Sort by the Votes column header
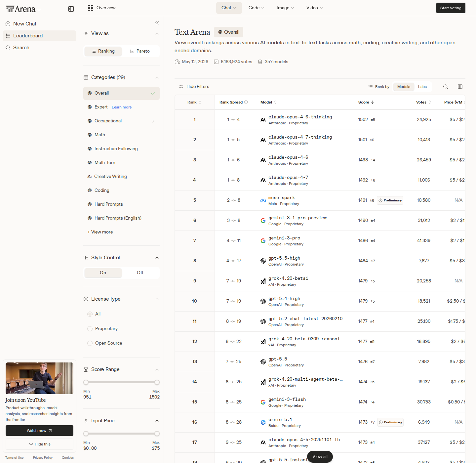Screen dimensions: 476x463 click(x=423, y=102)
